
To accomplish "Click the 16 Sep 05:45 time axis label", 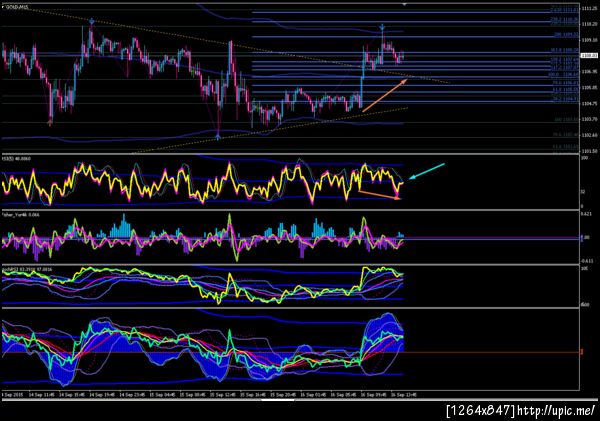I will (343, 395).
